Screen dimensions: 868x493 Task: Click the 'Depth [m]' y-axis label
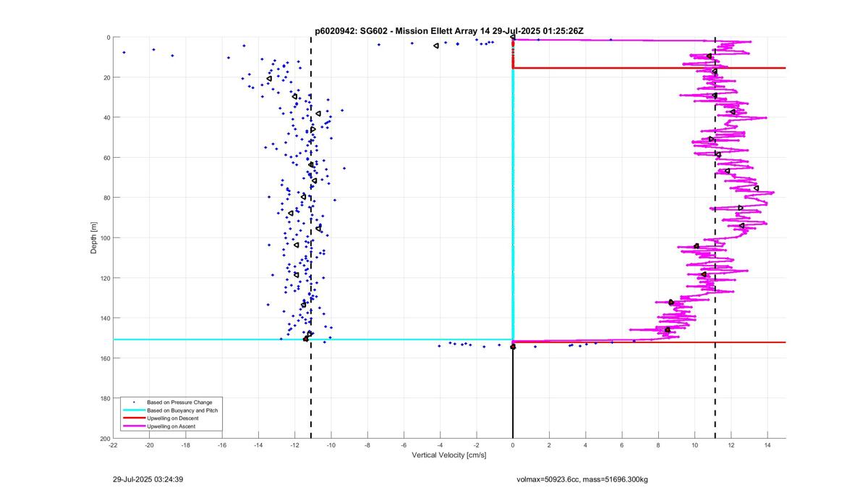94,237
